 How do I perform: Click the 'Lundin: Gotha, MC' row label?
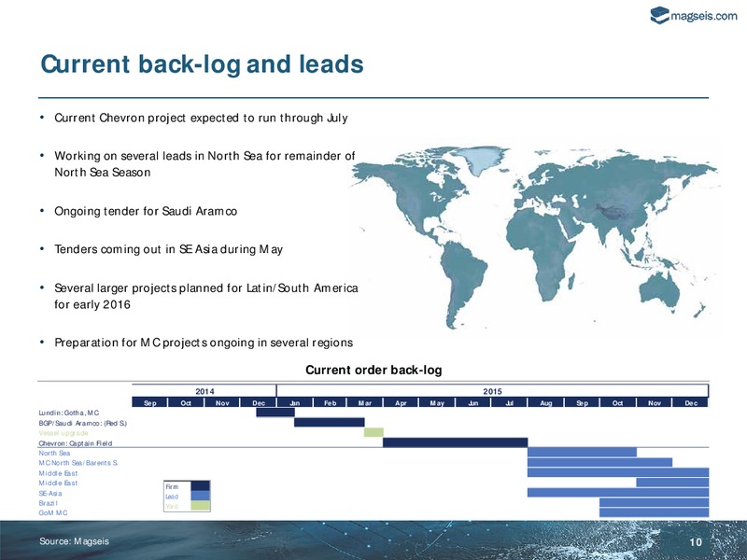point(69,413)
